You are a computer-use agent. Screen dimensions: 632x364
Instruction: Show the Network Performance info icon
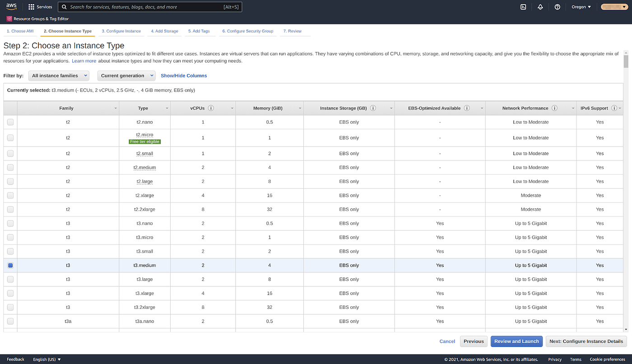(x=554, y=108)
